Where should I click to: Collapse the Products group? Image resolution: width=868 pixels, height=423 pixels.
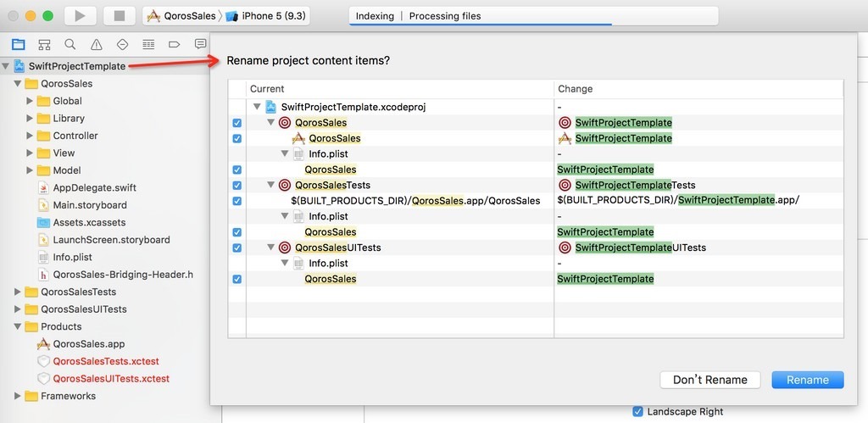19,326
